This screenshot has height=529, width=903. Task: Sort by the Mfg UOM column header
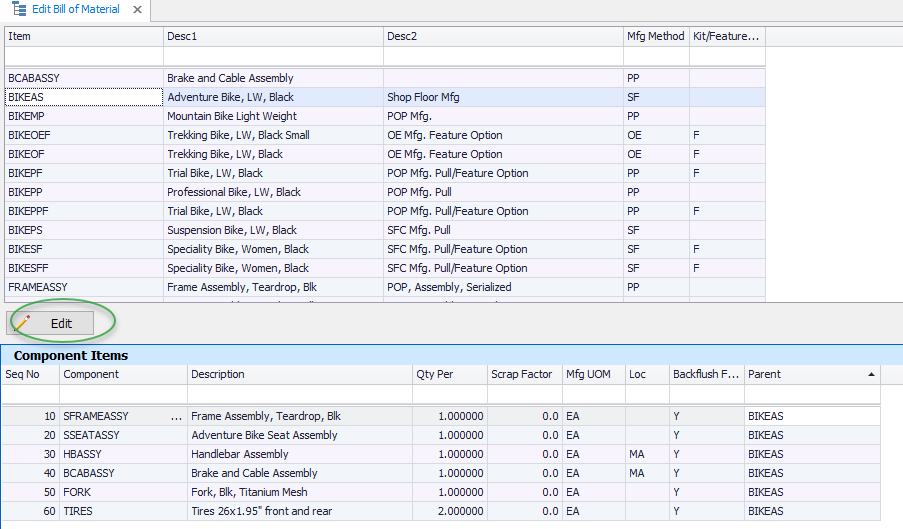(x=594, y=375)
